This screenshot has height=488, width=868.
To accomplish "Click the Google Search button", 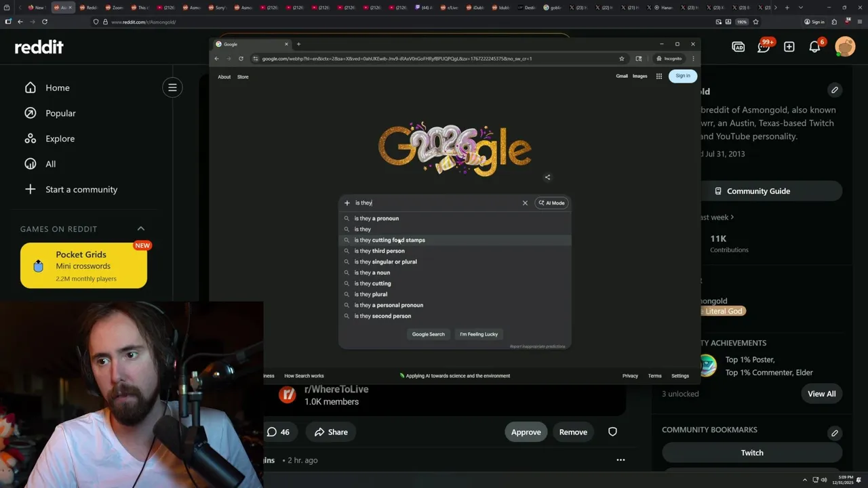I will pos(429,334).
